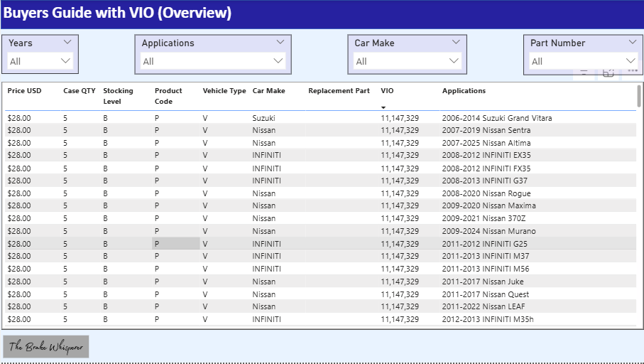Click the $28.00 price in Suzuki Grand Vitara row

(x=19, y=118)
